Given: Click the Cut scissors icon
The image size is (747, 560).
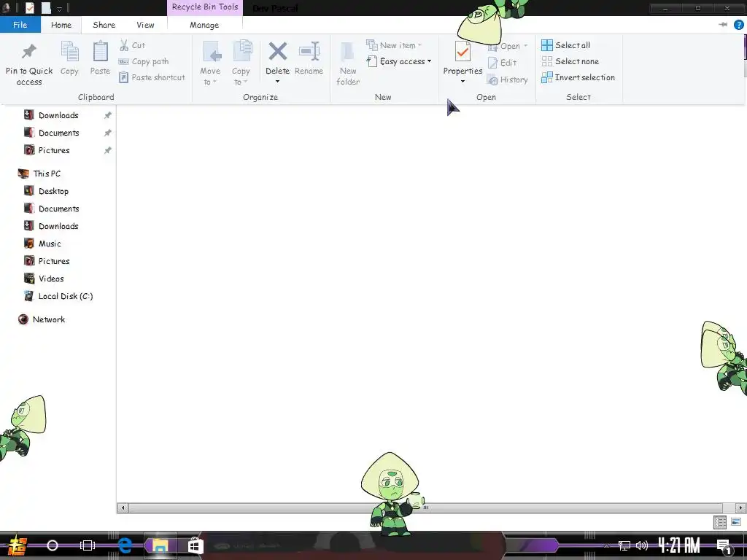Looking at the screenshot, I should 124,45.
